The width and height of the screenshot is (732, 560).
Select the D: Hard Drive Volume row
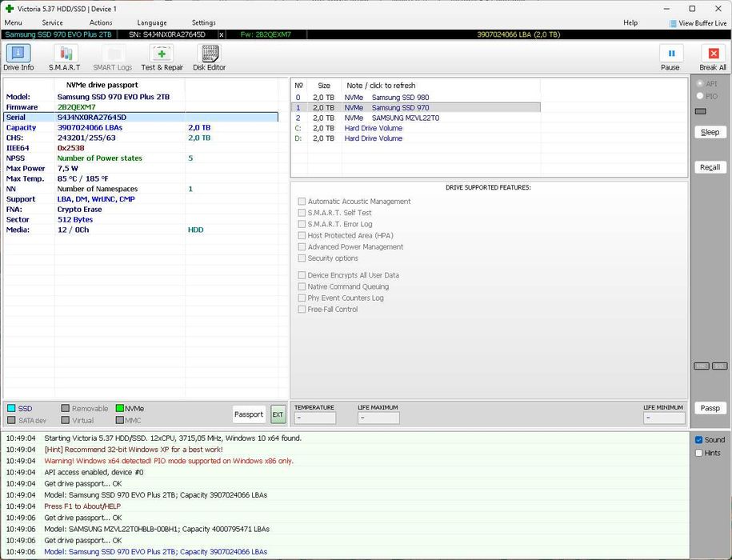click(x=415, y=138)
